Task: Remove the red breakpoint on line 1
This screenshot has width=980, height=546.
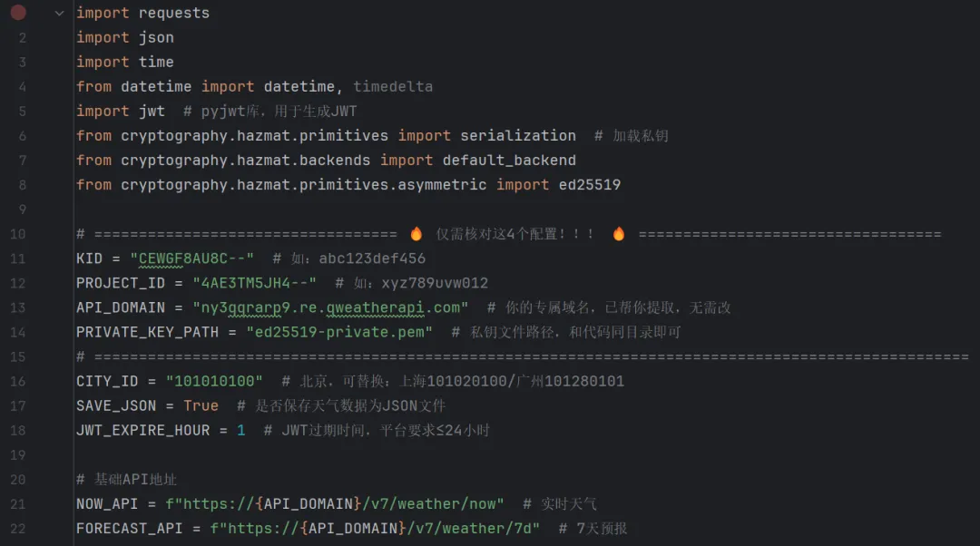Action: (18, 13)
